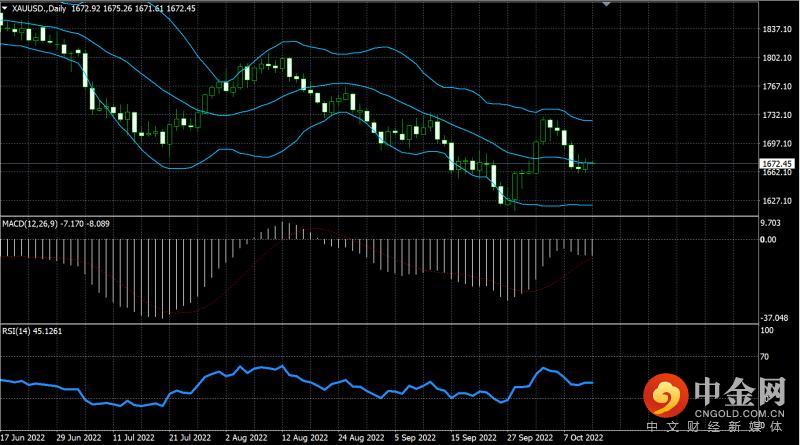The width and height of the screenshot is (800, 445).
Task: Click the 5 Sep 2022 date label
Action: pyautogui.click(x=416, y=438)
